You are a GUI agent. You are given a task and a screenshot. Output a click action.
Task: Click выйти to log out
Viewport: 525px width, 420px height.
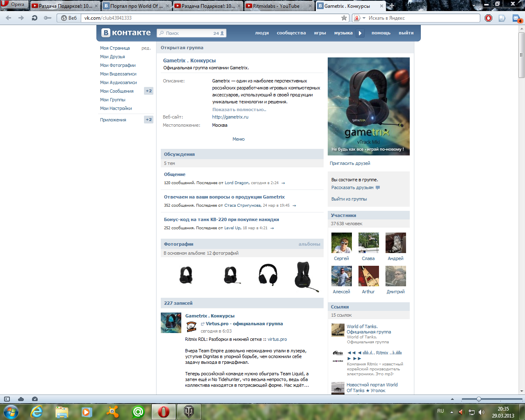pyautogui.click(x=406, y=33)
